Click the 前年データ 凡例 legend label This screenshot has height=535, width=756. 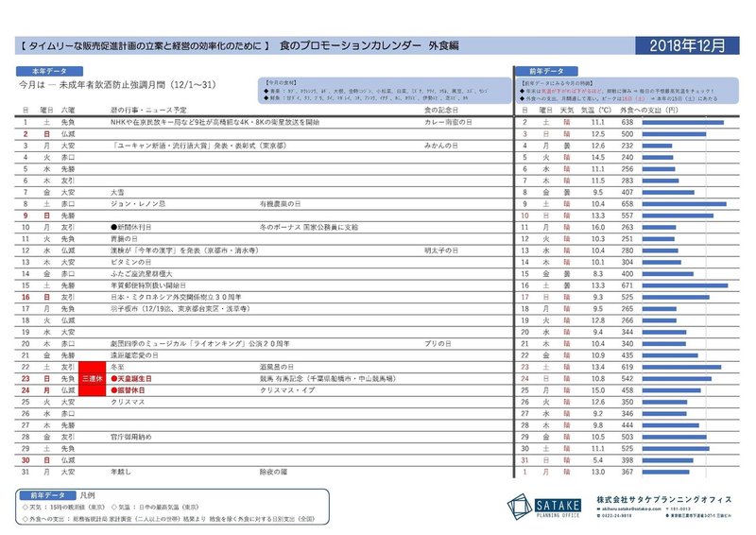[46, 495]
